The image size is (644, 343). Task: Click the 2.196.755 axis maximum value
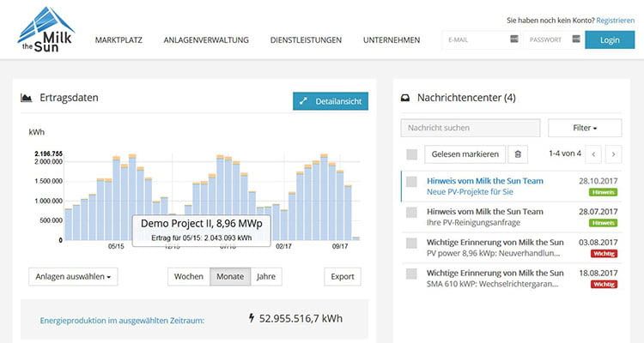click(x=48, y=153)
